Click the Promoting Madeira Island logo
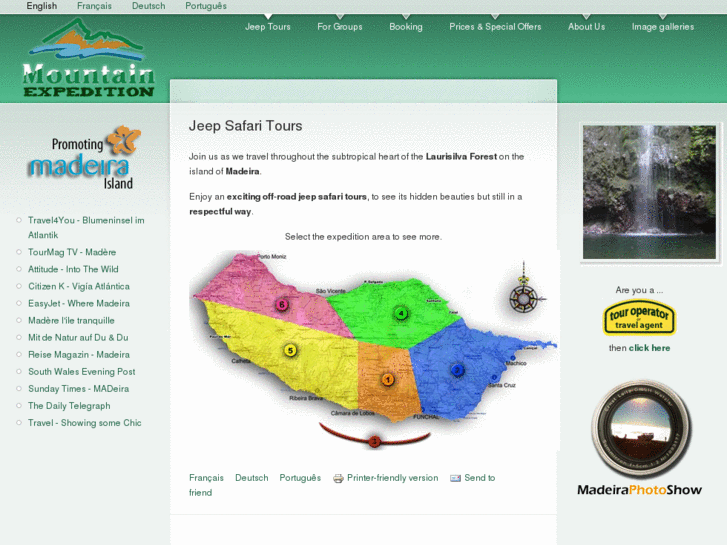This screenshot has height=545, width=727. [x=84, y=158]
